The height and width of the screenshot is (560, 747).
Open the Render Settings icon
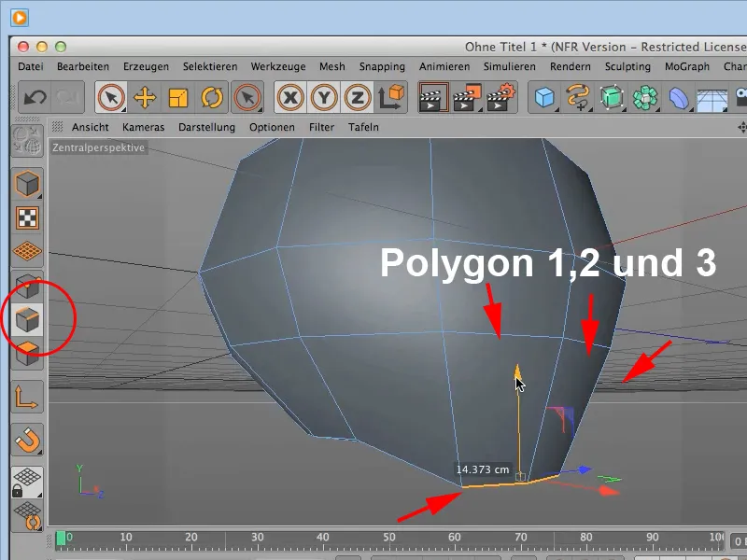tap(501, 96)
